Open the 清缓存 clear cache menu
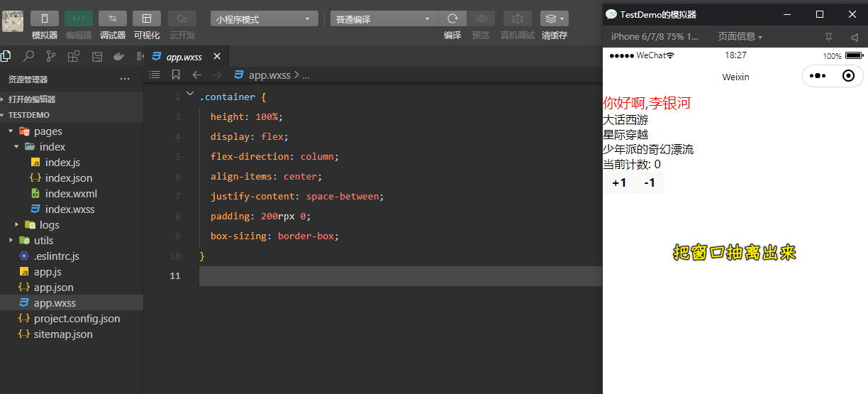868x394 pixels. (554, 18)
